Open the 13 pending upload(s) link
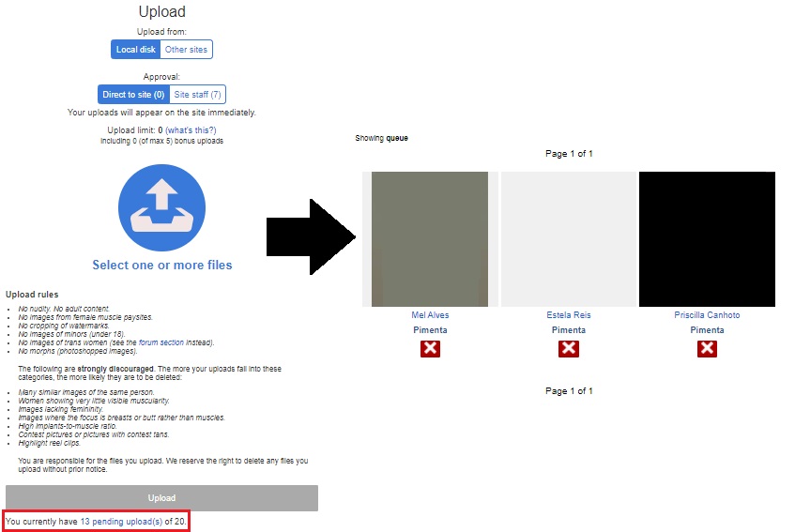 pos(121,521)
